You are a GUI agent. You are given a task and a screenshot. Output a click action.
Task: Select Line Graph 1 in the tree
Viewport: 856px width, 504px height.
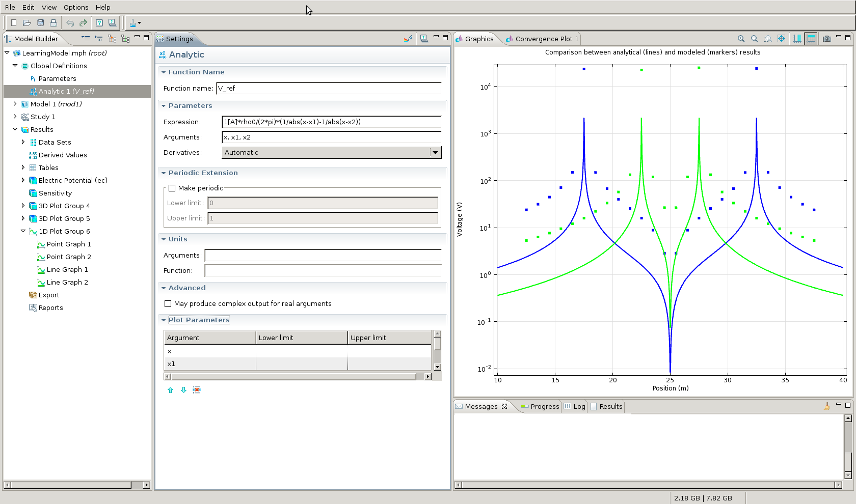pyautogui.click(x=67, y=269)
